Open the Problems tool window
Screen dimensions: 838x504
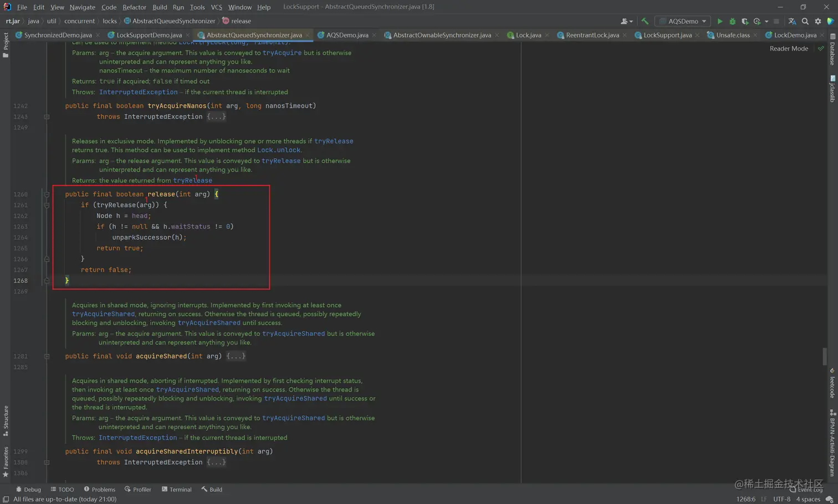(99, 490)
